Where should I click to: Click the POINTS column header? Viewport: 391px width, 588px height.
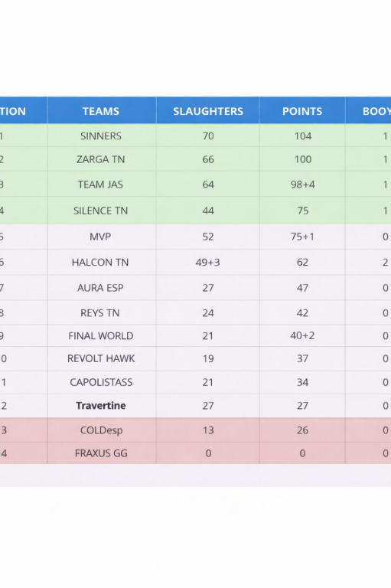point(302,110)
